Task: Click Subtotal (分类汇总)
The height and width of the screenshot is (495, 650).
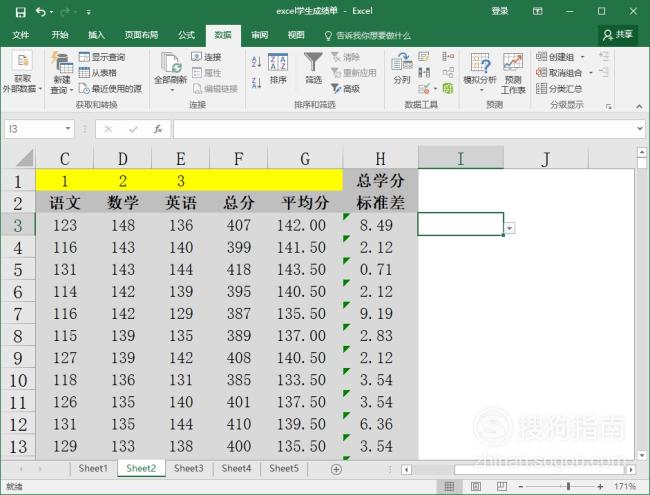Action: pos(559,89)
